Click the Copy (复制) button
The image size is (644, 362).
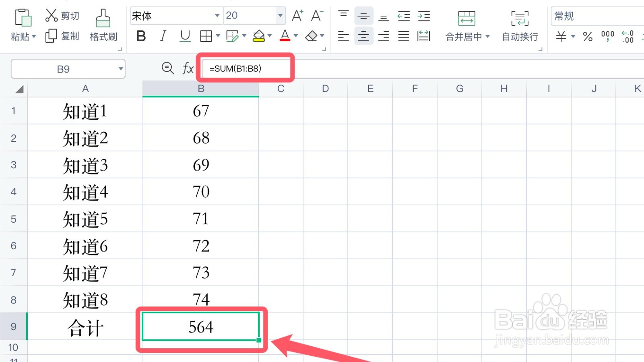point(62,36)
